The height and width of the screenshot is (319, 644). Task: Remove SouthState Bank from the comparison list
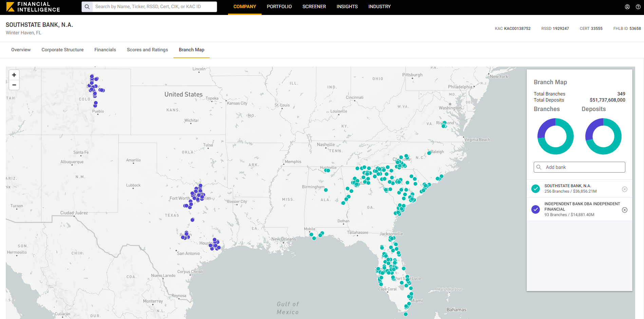coord(625,189)
